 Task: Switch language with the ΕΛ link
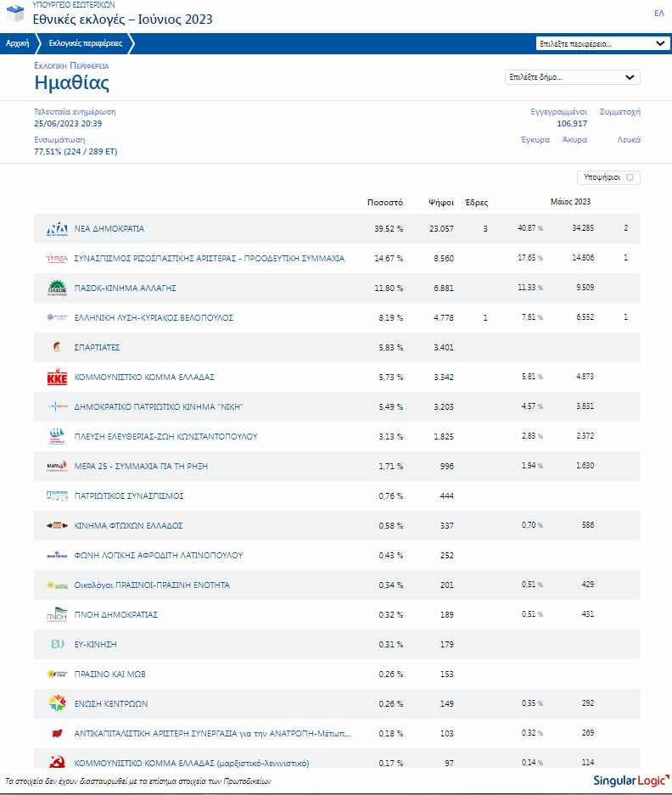658,13
